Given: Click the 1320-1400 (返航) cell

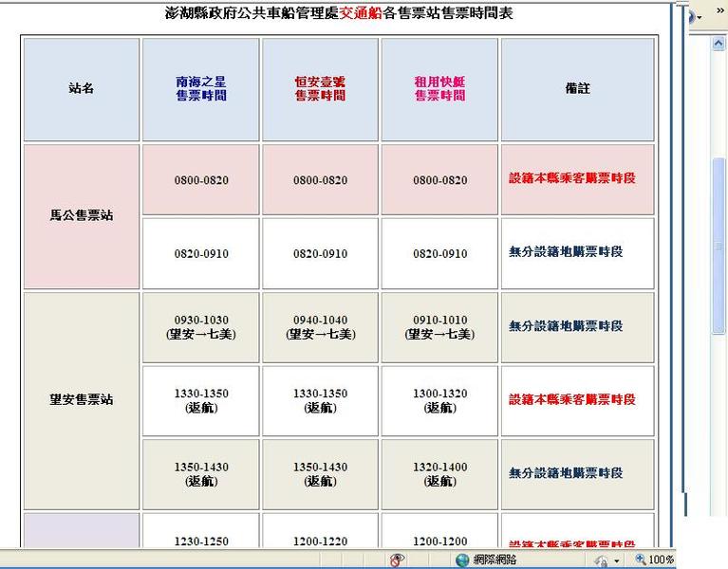Looking at the screenshot, I should click(439, 474).
